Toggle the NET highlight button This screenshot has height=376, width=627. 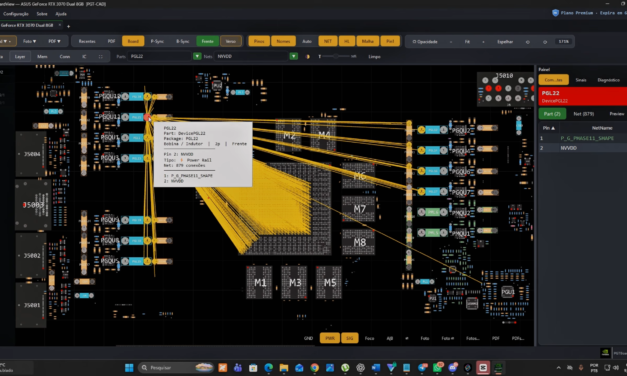(x=328, y=41)
